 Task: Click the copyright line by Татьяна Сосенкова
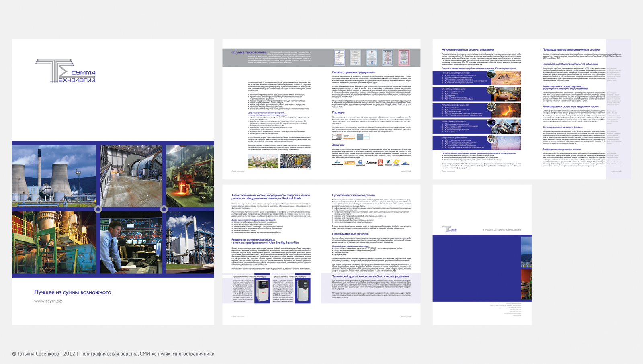tap(113, 354)
